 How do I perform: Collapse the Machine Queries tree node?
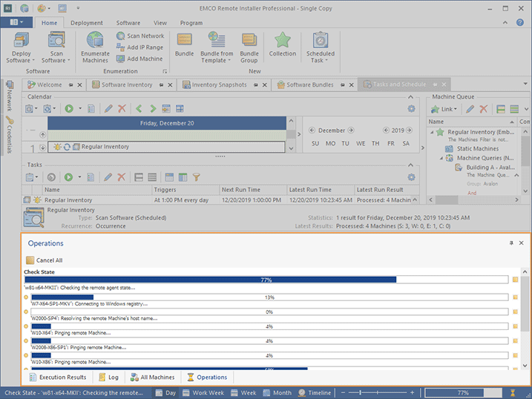[440, 158]
